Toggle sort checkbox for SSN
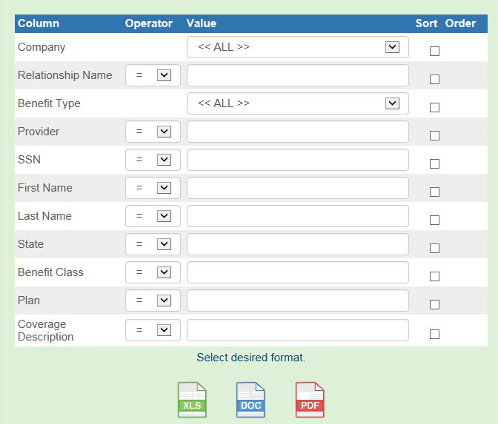498x424 pixels. (x=435, y=164)
